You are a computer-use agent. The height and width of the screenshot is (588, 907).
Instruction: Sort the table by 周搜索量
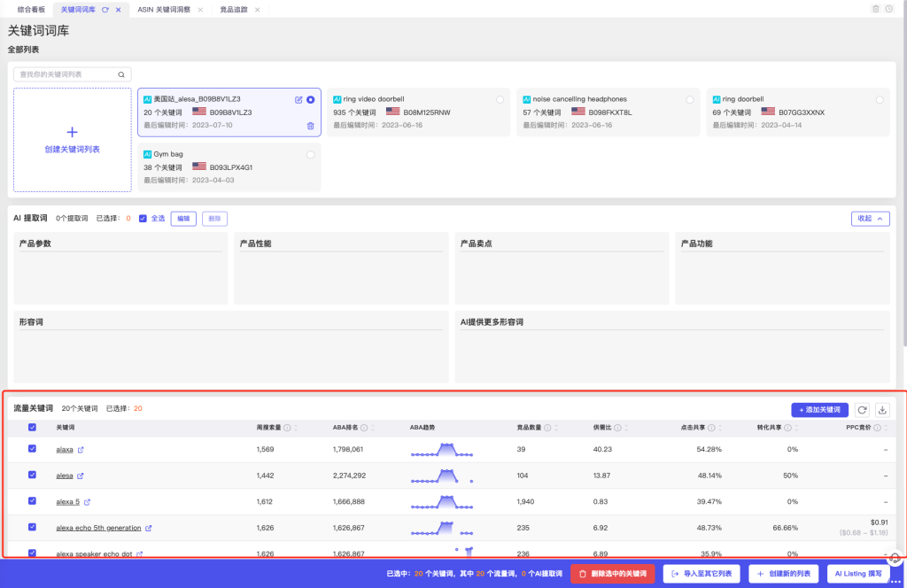[x=296, y=428]
